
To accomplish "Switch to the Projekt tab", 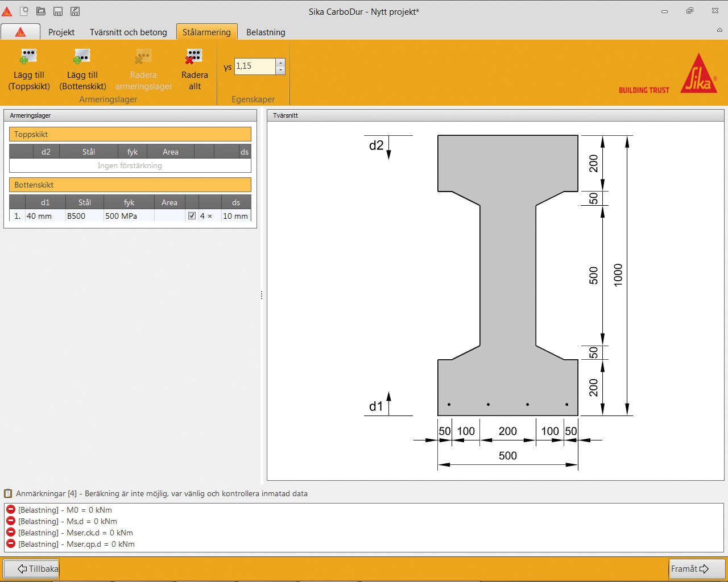I will 61,32.
